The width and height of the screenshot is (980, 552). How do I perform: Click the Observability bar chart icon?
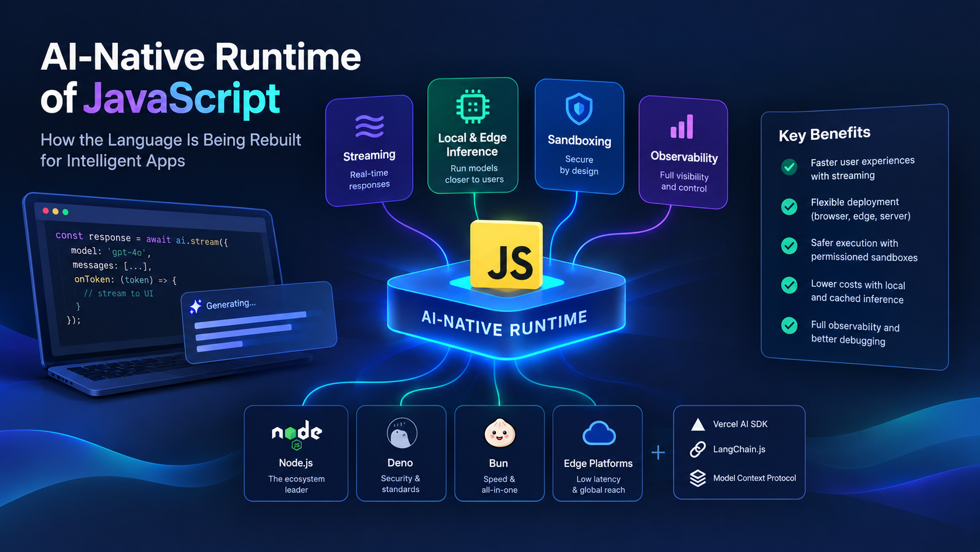coord(682,127)
